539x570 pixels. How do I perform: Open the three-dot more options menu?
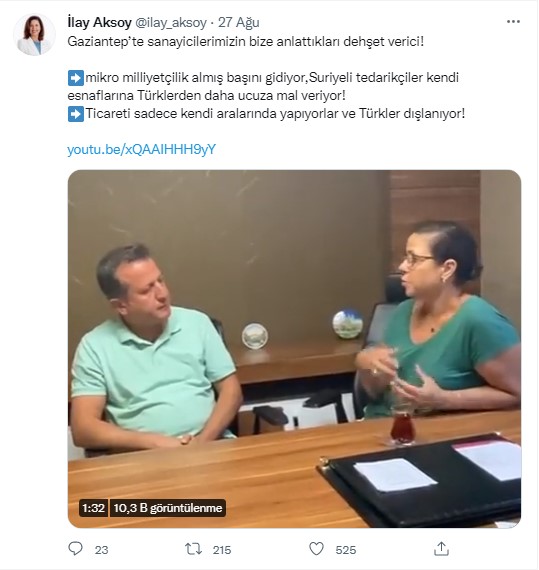click(513, 22)
